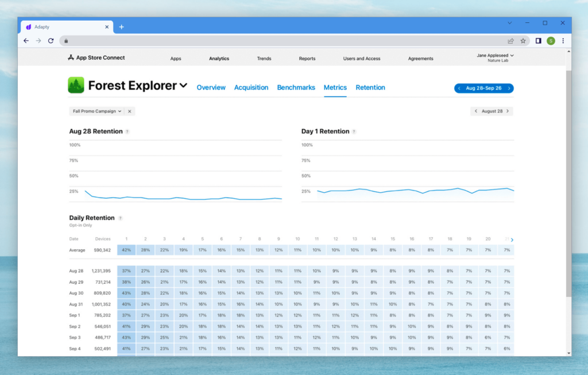
Task: Switch to the Acquisition tab
Action: pos(252,88)
